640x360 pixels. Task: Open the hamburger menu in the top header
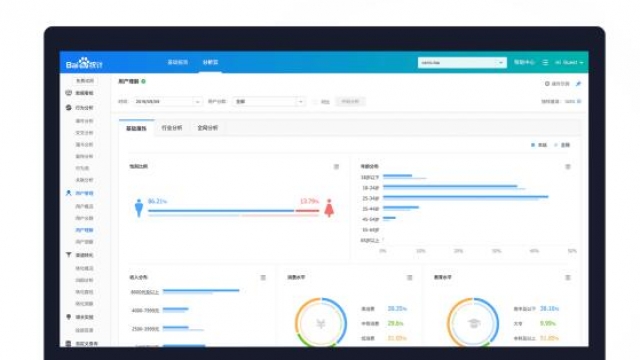(545, 62)
